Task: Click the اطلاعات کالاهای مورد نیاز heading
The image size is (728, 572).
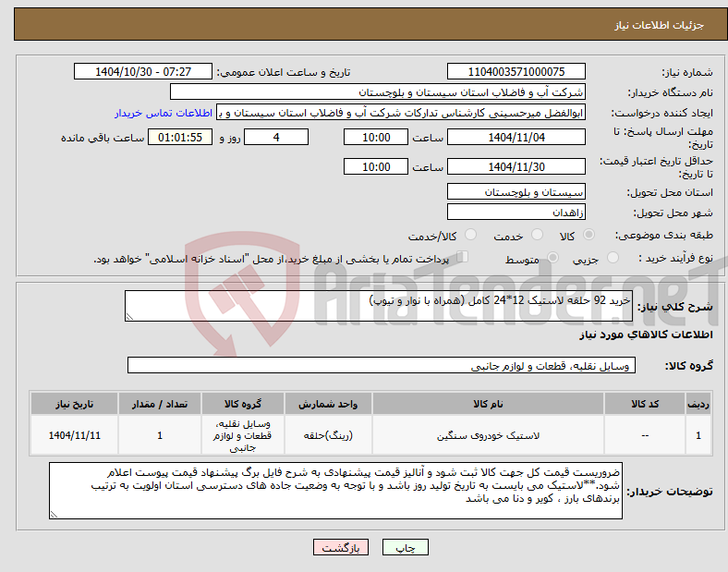Action: click(646, 335)
